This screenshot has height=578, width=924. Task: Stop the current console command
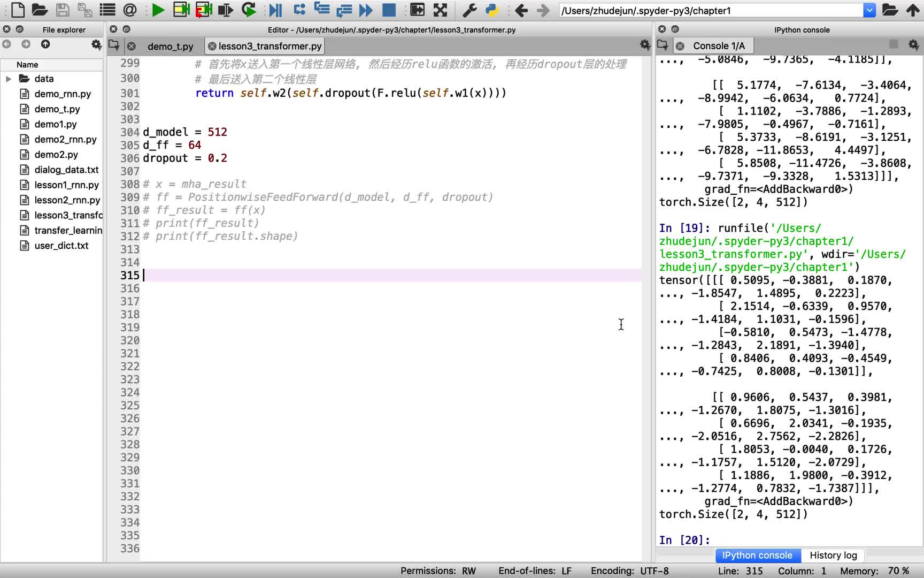point(893,44)
